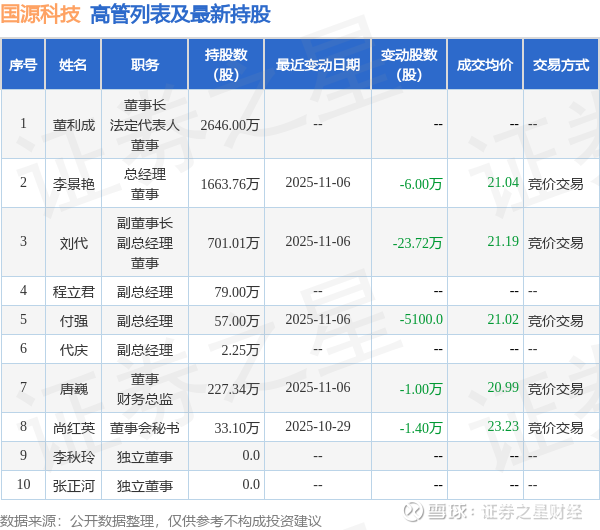Click 李秋玲's position 独立董事
Image resolution: width=600 pixels, height=530 pixels.
(x=145, y=457)
